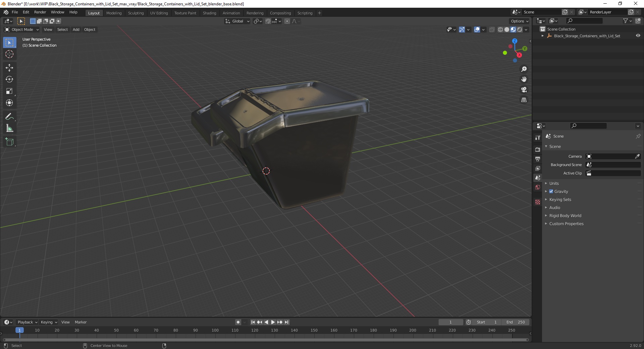Click the timeline frame 1 marker
644x349 pixels.
coord(19,330)
